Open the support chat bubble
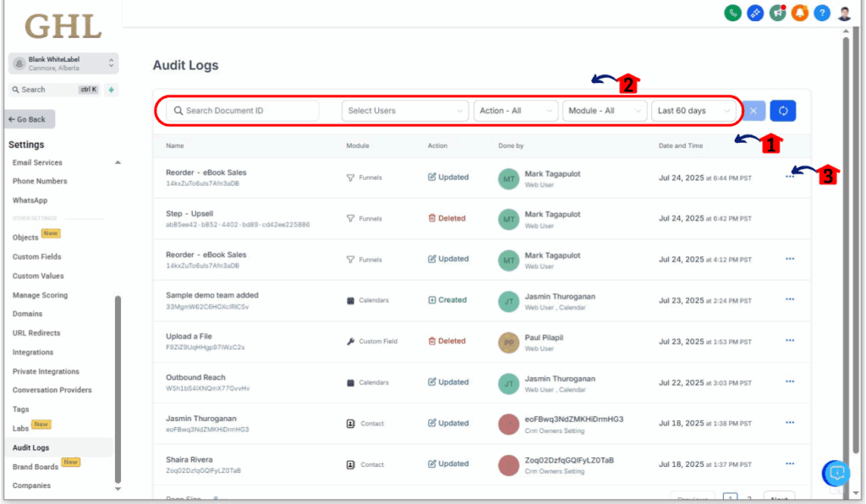The height and width of the screenshot is (504, 866). [836, 474]
